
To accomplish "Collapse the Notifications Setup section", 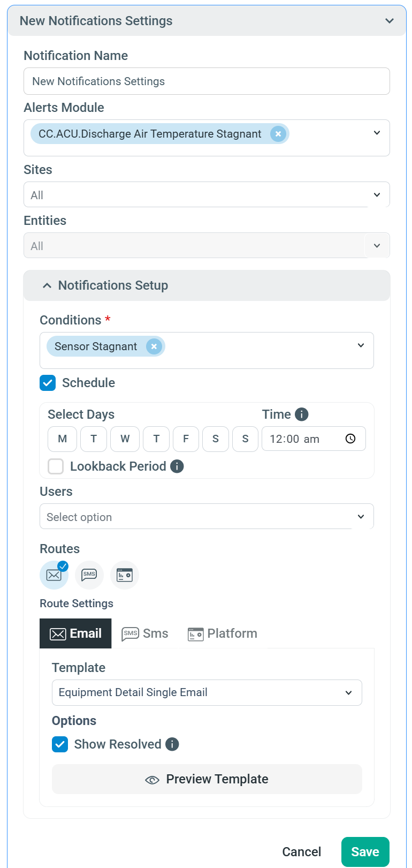I will (x=47, y=285).
